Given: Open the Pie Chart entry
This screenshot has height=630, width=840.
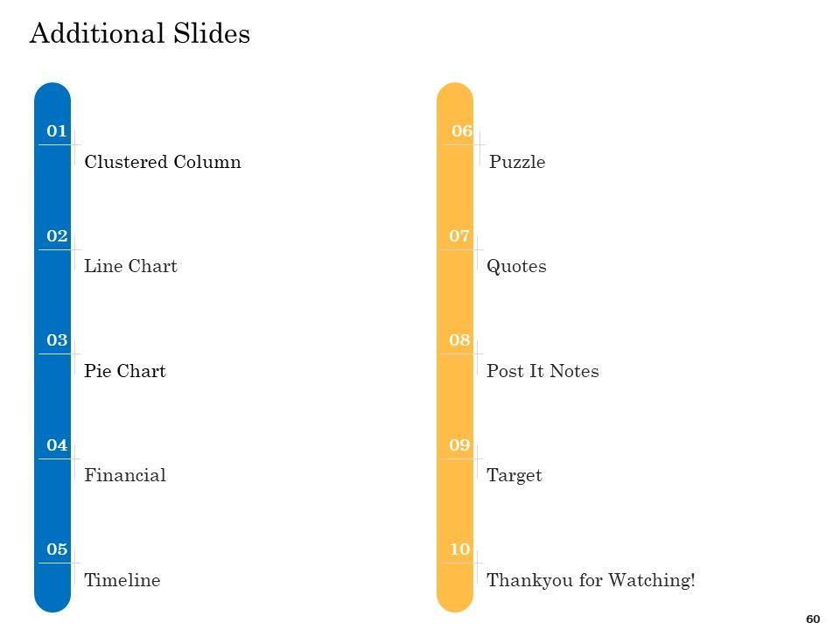Looking at the screenshot, I should tap(124, 371).
